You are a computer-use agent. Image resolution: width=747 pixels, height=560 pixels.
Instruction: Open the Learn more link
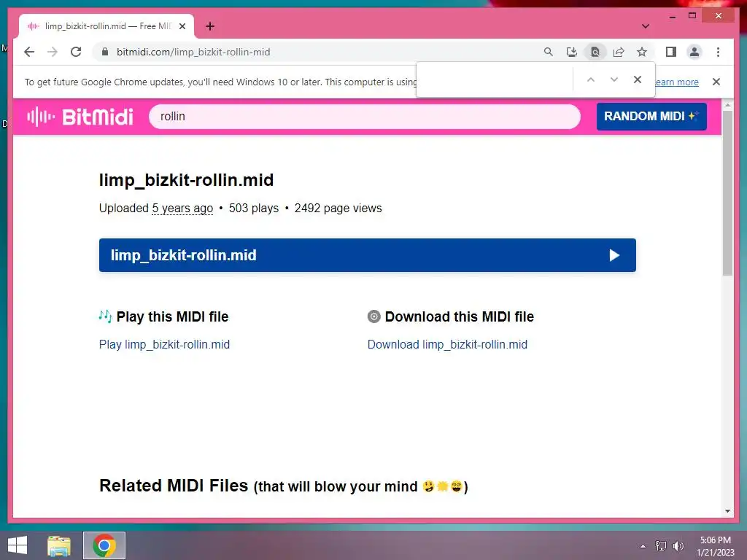pos(677,82)
